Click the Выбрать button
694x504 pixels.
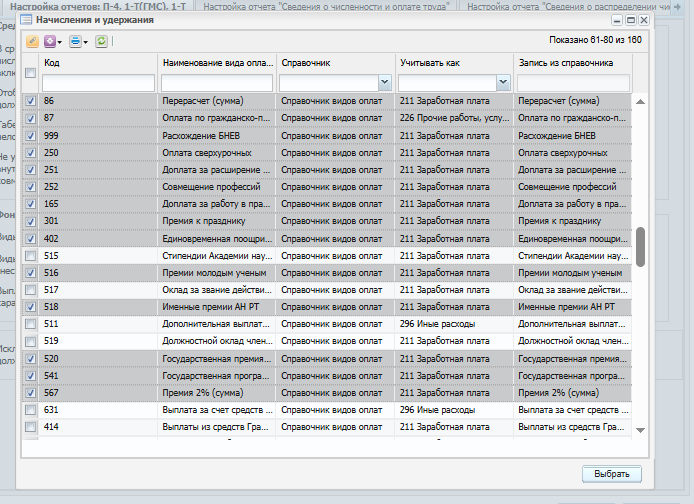coord(612,474)
